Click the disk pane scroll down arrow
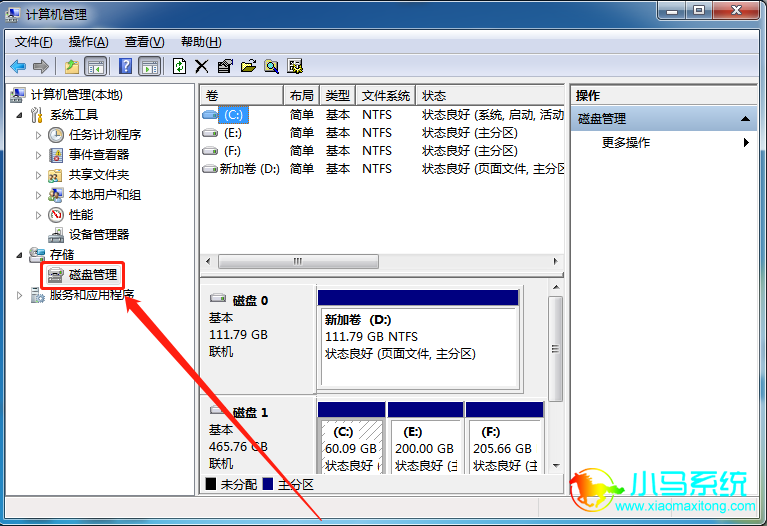Screen dimensions: 767x526 tap(556, 466)
